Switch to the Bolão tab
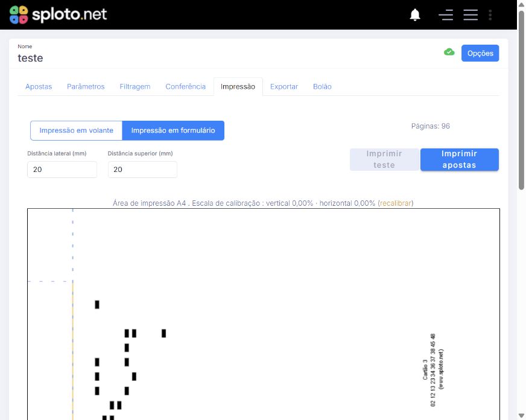526x420 pixels. [322, 86]
